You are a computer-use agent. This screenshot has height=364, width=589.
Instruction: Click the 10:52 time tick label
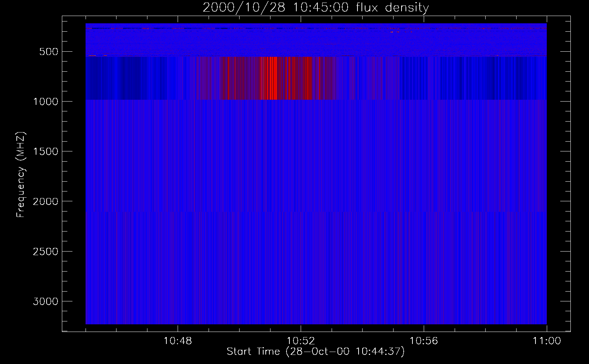pos(301,341)
